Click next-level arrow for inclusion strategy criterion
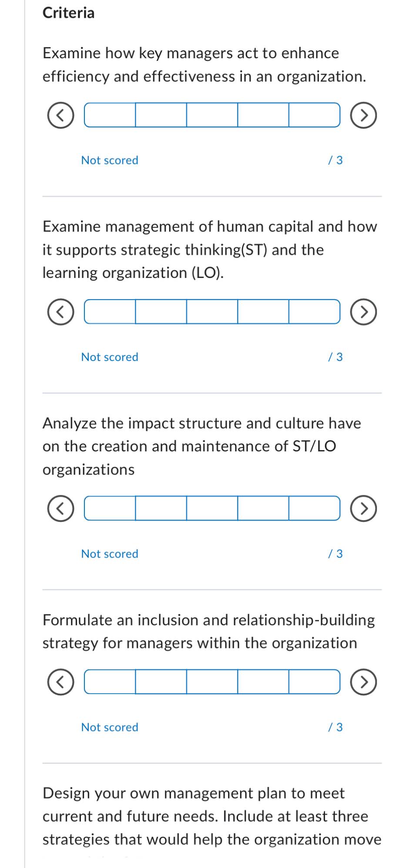Viewport: 399px width, 868px height. point(363,682)
